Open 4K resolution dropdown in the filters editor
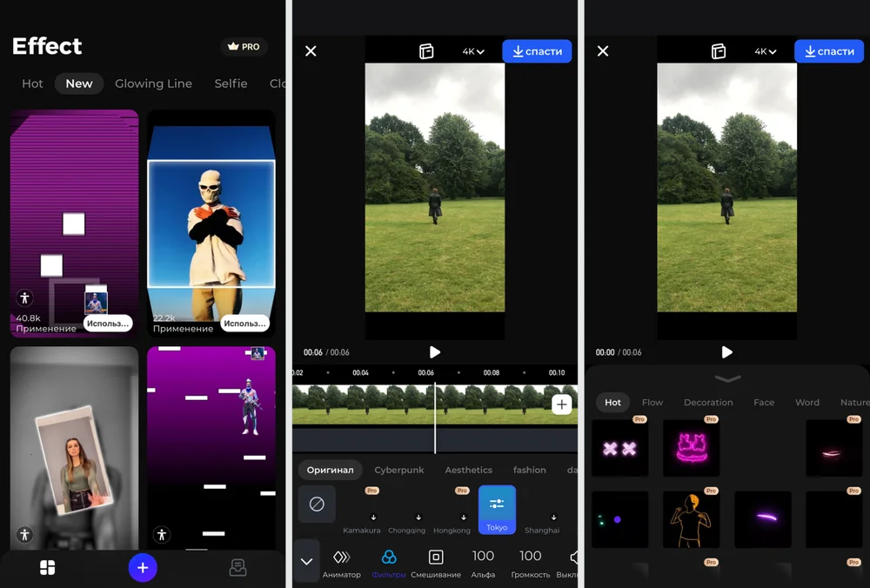870x588 pixels. (x=473, y=51)
